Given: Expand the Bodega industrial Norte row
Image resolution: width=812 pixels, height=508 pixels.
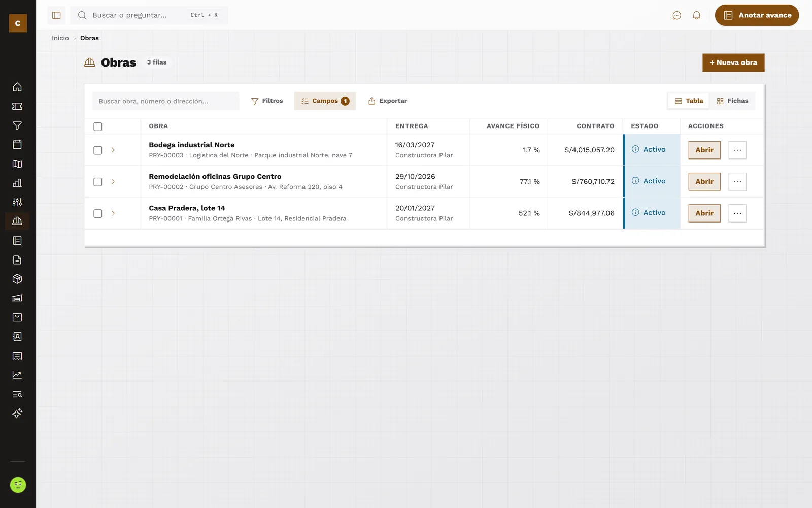Looking at the screenshot, I should click(x=113, y=150).
